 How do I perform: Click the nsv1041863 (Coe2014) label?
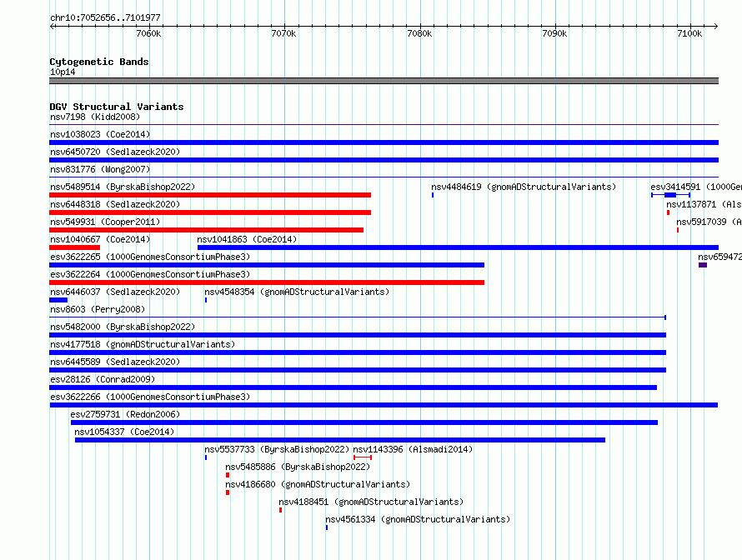coord(247,239)
